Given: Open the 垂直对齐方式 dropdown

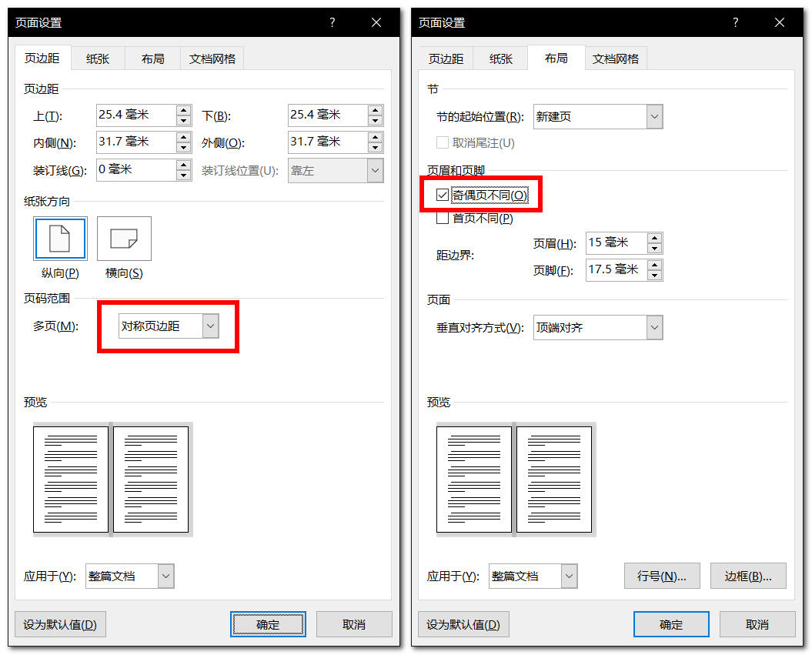Looking at the screenshot, I should coord(654,328).
